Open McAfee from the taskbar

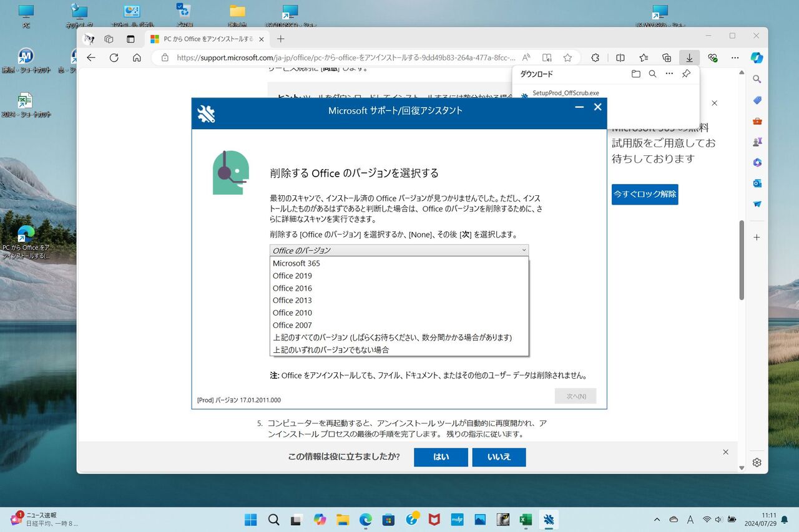click(x=434, y=520)
